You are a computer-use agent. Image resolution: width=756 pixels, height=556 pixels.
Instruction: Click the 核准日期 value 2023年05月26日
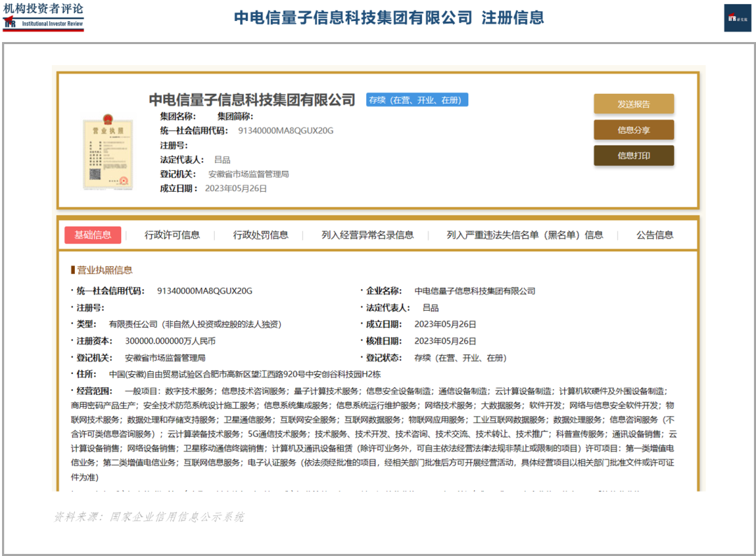[x=445, y=341]
